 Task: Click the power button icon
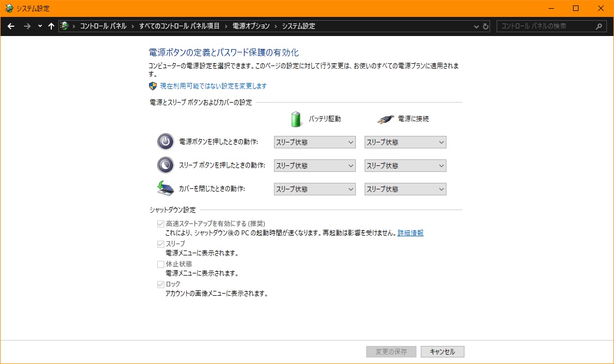tap(165, 142)
